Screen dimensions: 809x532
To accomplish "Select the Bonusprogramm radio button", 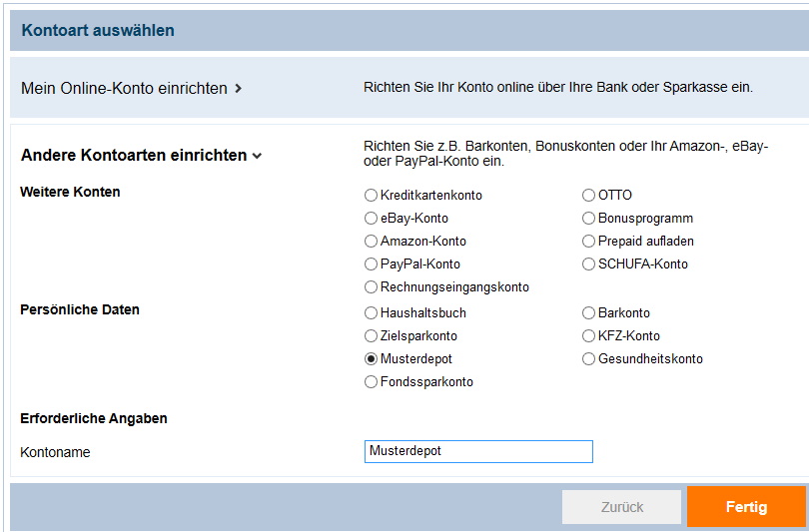I will click(588, 218).
